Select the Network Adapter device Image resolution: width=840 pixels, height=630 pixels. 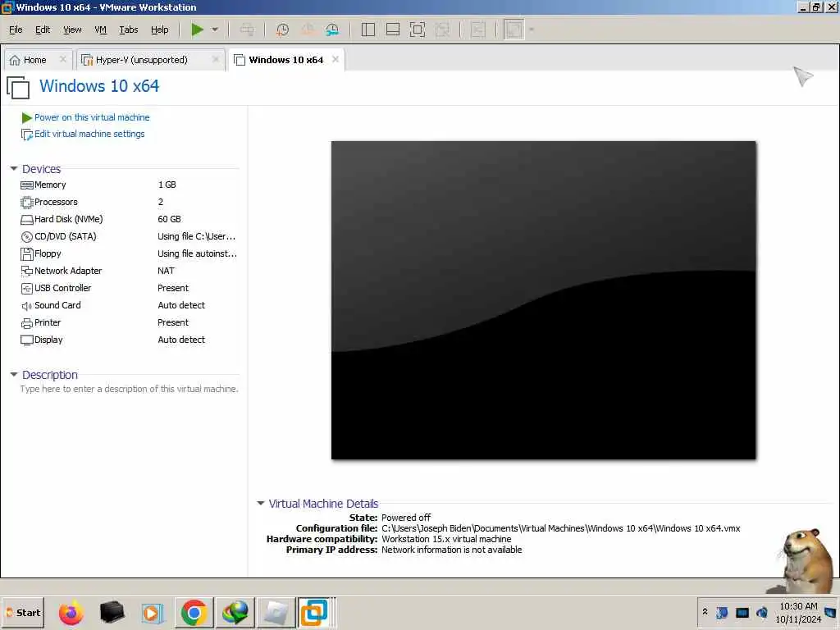tap(129, 271)
